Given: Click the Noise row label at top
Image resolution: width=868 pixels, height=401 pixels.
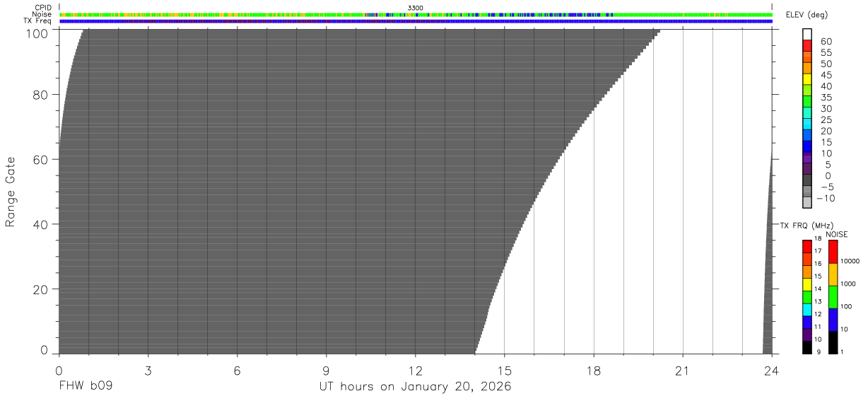Looking at the screenshot, I should [43, 14].
